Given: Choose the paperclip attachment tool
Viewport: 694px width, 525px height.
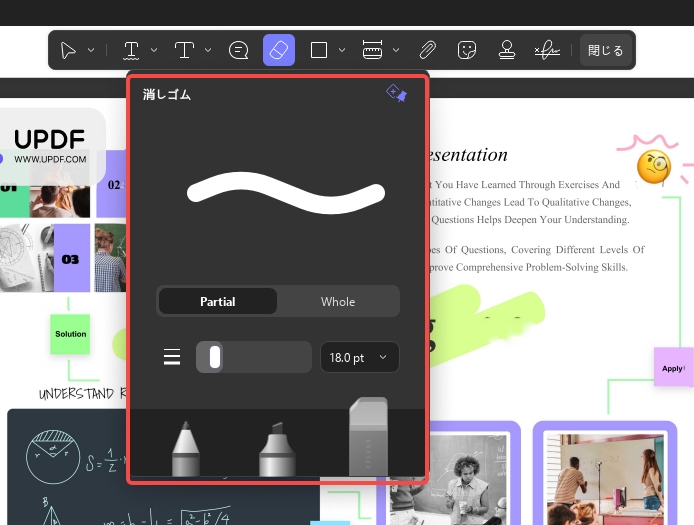Looking at the screenshot, I should point(428,50).
